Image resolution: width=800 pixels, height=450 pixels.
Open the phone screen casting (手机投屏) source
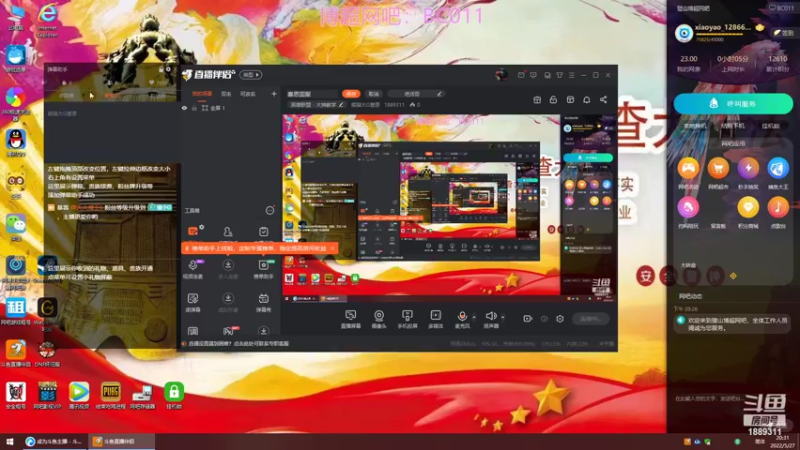click(x=407, y=318)
